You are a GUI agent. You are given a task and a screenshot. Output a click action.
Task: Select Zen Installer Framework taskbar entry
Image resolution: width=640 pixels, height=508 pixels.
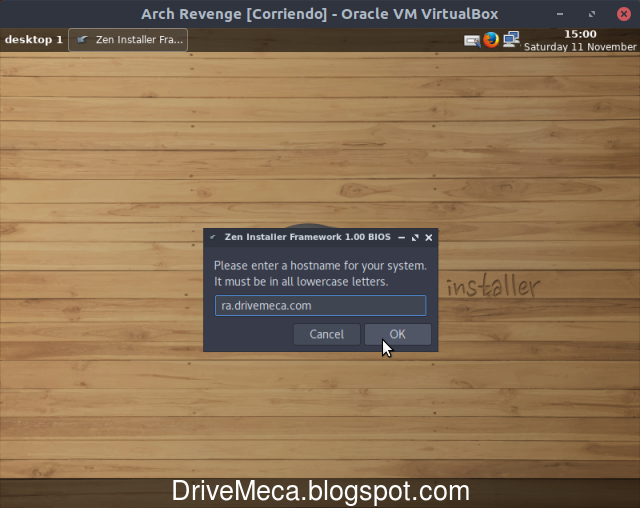[x=128, y=40]
